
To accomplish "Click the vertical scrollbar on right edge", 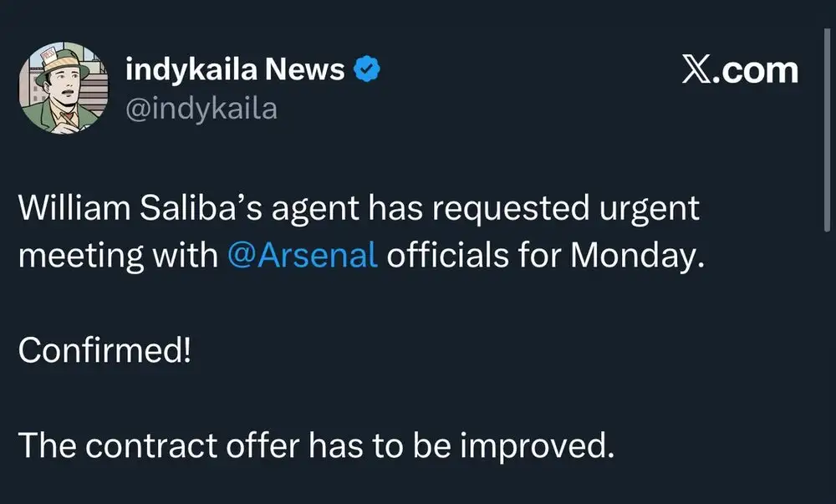I will [x=825, y=125].
